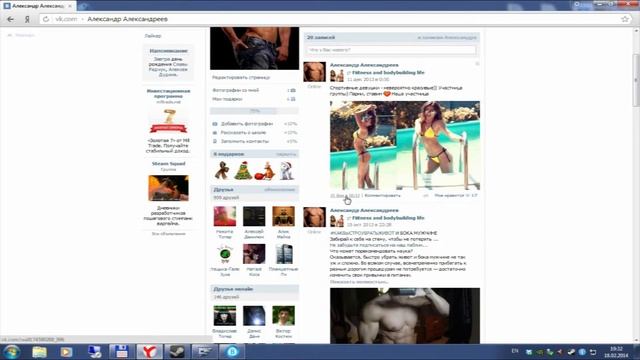
Task: Open the friend thumbnail showing an iPhone
Action: coord(283,254)
